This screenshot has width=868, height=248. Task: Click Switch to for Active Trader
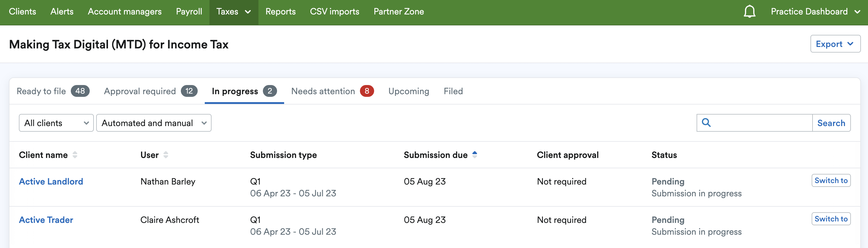tap(831, 219)
